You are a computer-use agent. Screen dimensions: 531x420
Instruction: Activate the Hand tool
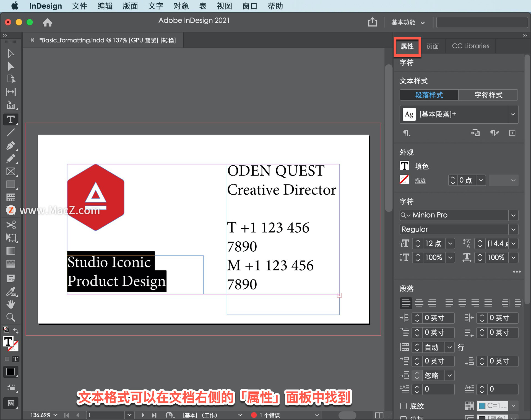point(11,304)
